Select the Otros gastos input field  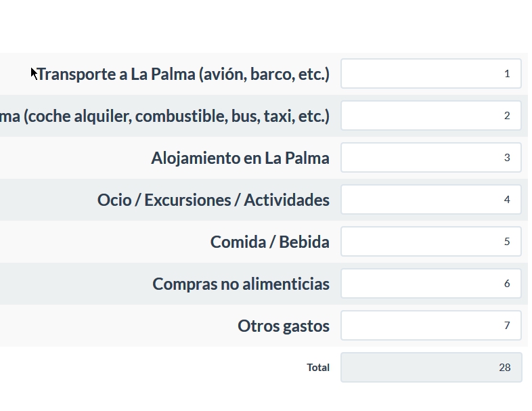430,326
